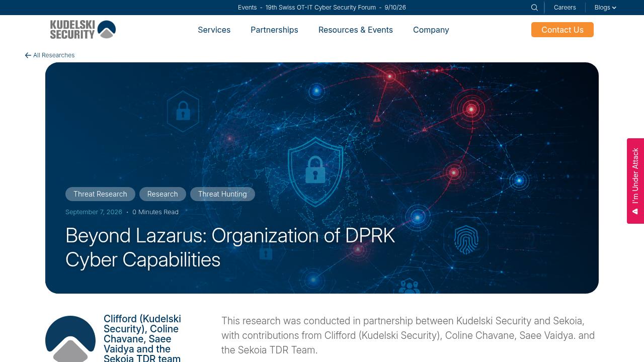
Task: Open the Company menu
Action: pos(431,30)
